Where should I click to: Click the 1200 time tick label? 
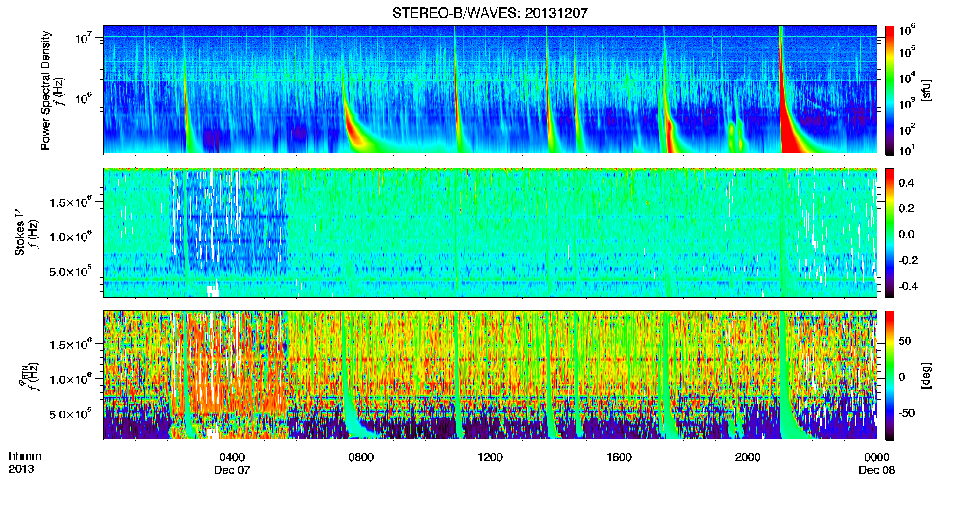[490, 457]
